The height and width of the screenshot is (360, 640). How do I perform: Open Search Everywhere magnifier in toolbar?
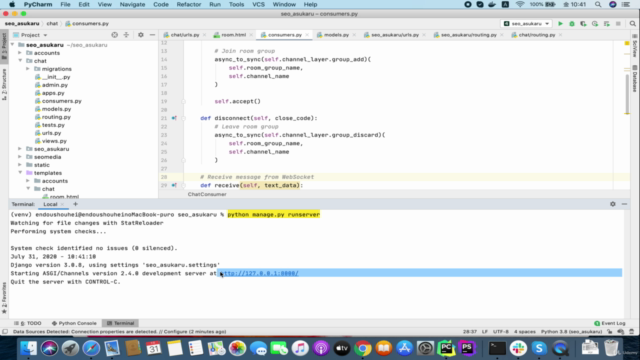coord(633,24)
